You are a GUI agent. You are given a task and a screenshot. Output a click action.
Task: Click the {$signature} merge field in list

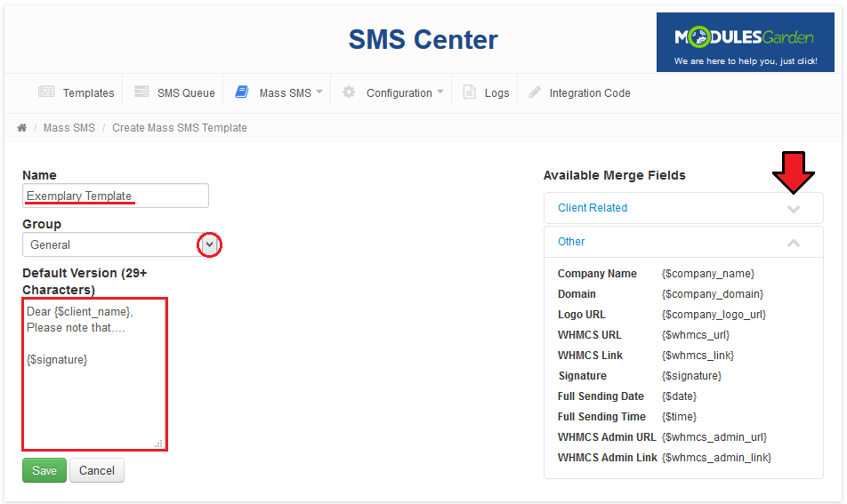click(692, 376)
